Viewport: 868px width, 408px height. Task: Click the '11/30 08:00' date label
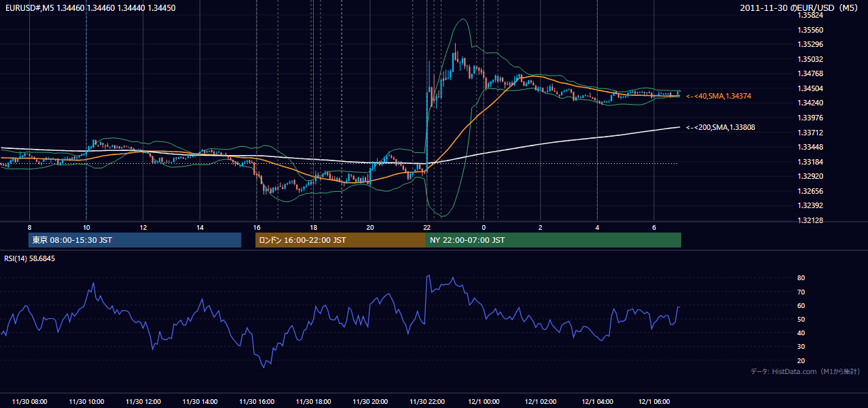[x=30, y=402]
